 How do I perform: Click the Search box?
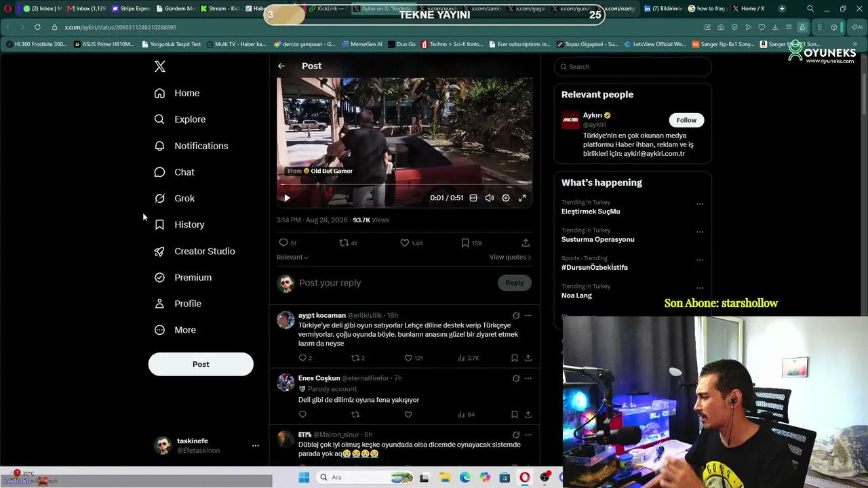633,66
